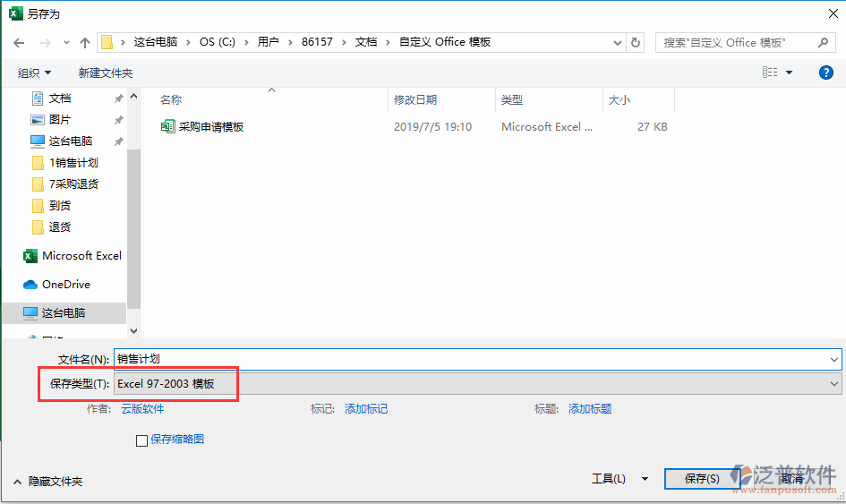Close the 另存为 dialog
The height and width of the screenshot is (504, 846).
pos(833,13)
